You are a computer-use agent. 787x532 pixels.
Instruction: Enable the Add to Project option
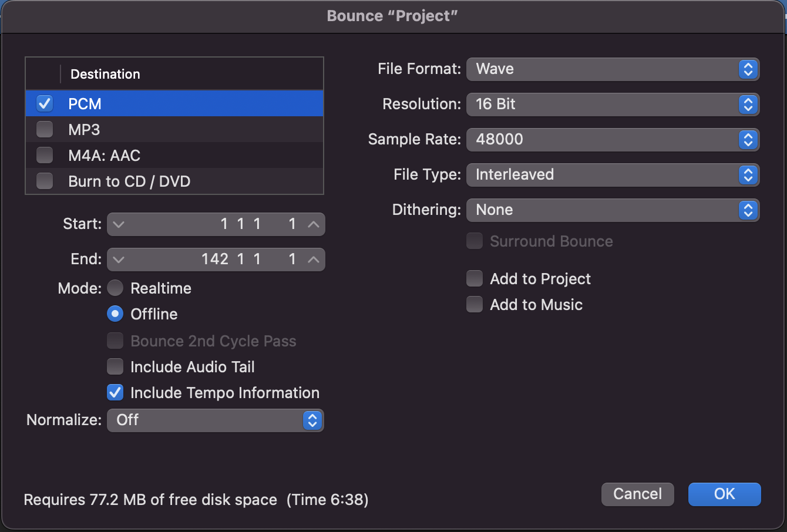point(475,278)
